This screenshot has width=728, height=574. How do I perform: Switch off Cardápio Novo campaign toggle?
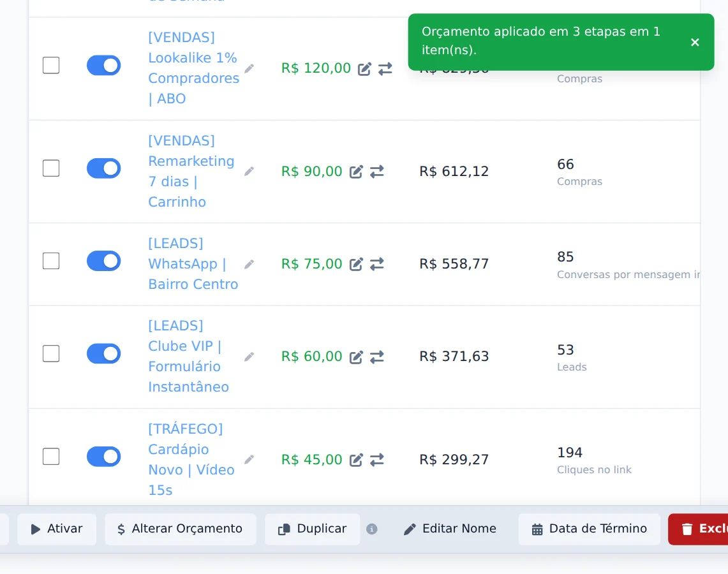103,457
